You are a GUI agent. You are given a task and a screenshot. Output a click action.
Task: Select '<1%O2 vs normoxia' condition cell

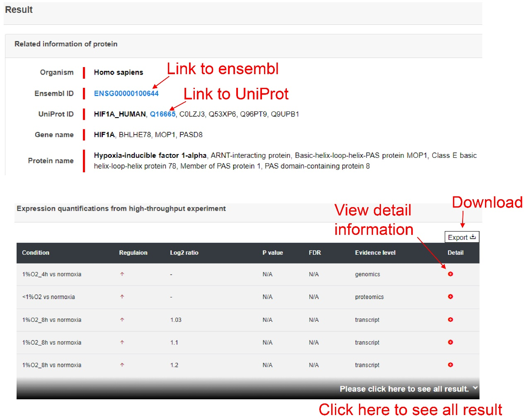[x=48, y=297]
